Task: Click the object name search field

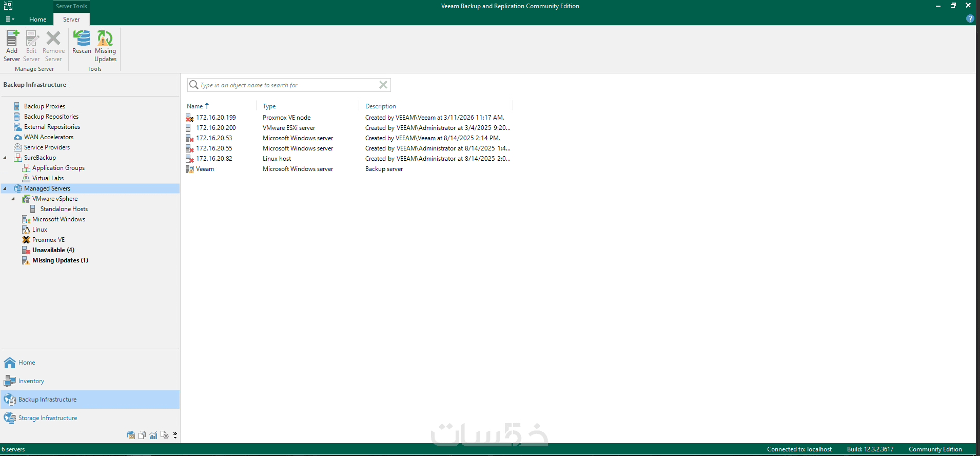Action: (288, 85)
